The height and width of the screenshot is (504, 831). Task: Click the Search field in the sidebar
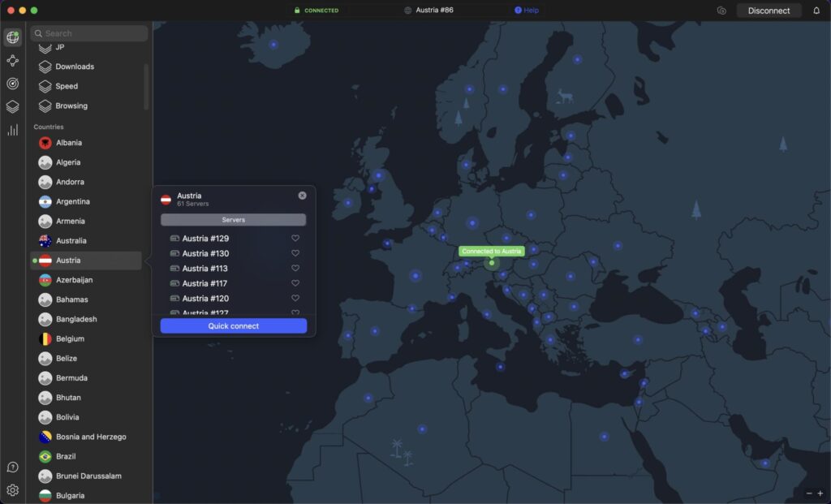(89, 33)
